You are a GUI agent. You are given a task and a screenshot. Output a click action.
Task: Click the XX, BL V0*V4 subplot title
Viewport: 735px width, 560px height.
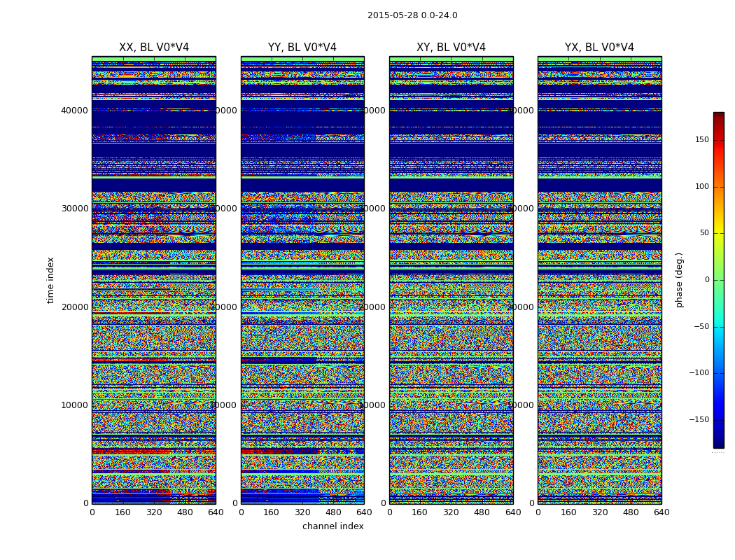click(154, 48)
